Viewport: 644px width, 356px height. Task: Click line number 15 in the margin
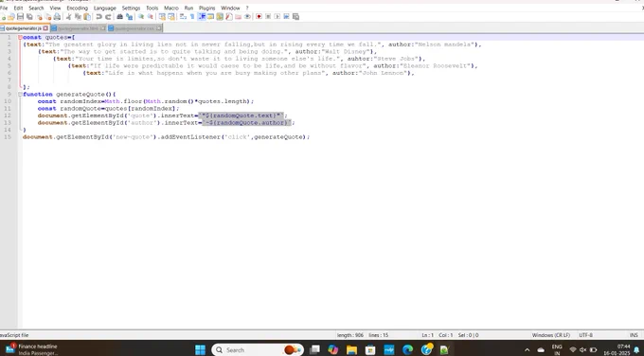pyautogui.click(x=8, y=136)
